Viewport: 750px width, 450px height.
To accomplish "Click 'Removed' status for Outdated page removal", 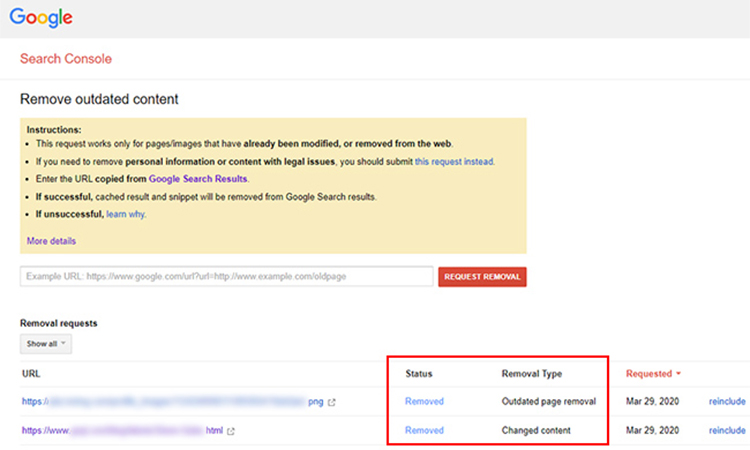I will point(424,402).
